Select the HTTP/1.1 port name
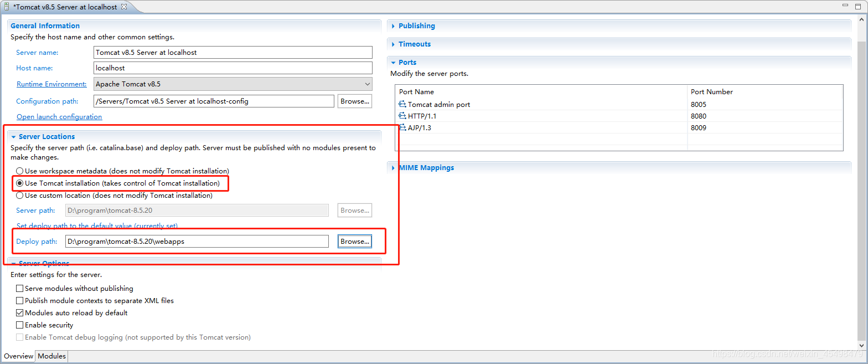 tap(422, 116)
